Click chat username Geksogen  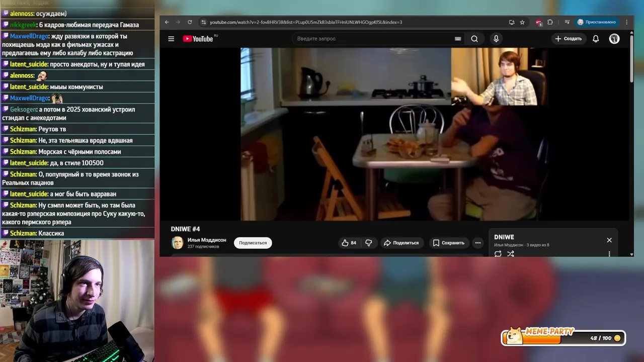[23, 109]
